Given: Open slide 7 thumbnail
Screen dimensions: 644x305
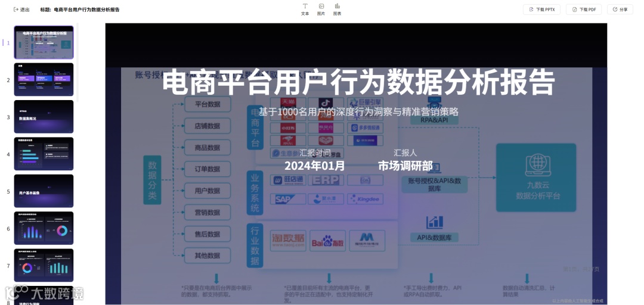Looking at the screenshot, I should coord(44,265).
